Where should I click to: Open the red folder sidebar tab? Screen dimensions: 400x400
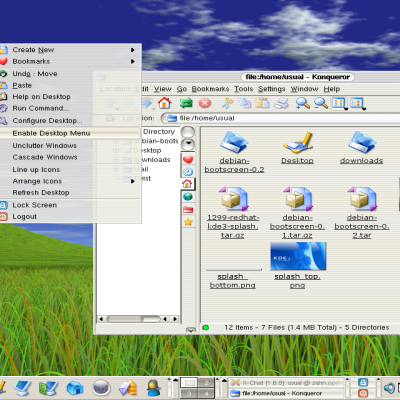[x=188, y=209]
